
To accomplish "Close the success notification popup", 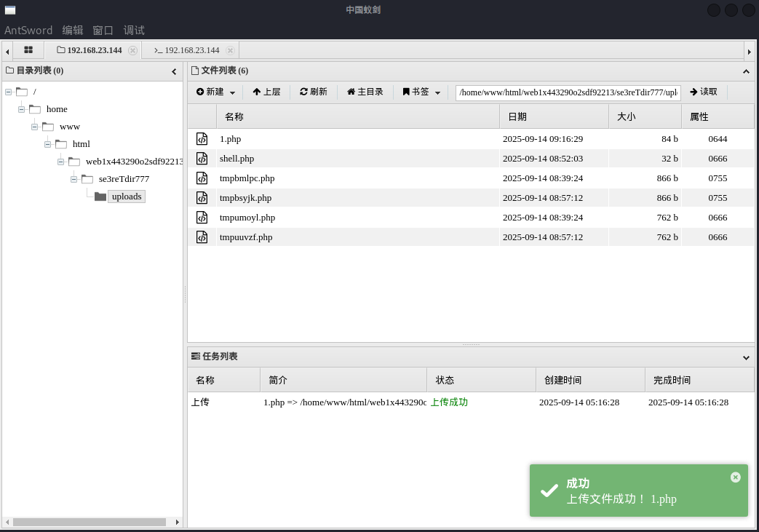I will (735, 477).
